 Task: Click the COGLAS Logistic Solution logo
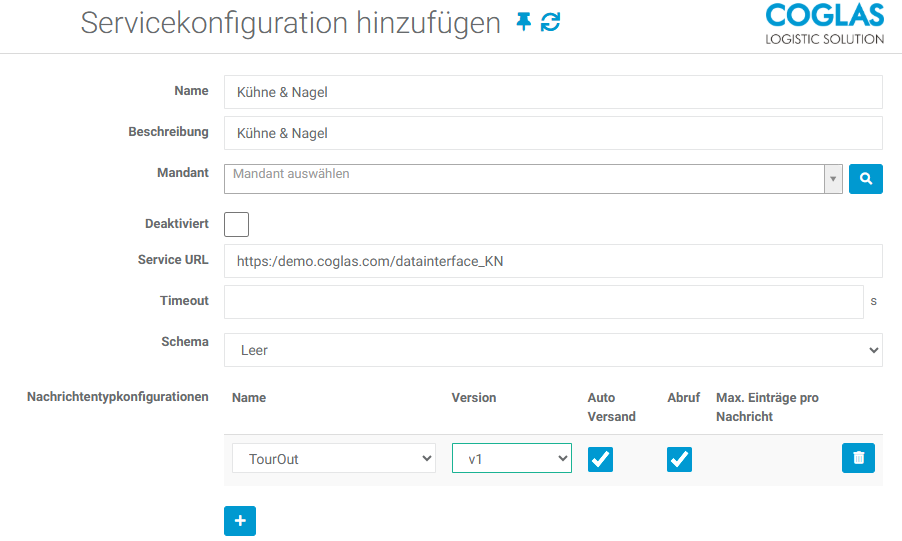(824, 24)
